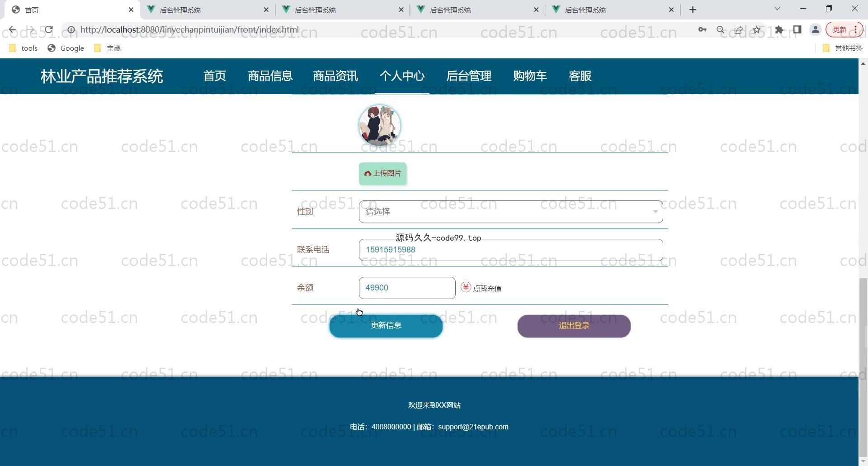Screen dimensions: 868x466
Task: Click the 退出登录 logout button
Action: click(574, 326)
